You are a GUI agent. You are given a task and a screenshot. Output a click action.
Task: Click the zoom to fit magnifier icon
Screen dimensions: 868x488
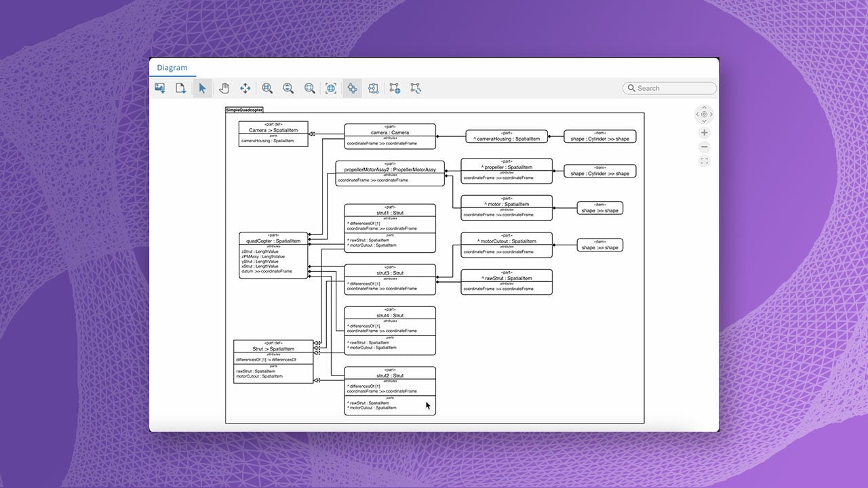(x=310, y=88)
